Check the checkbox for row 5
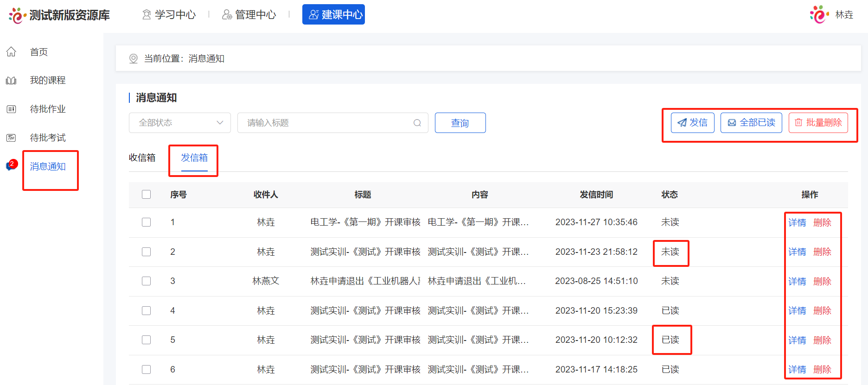Screen dimensions: 868x385 click(x=147, y=340)
